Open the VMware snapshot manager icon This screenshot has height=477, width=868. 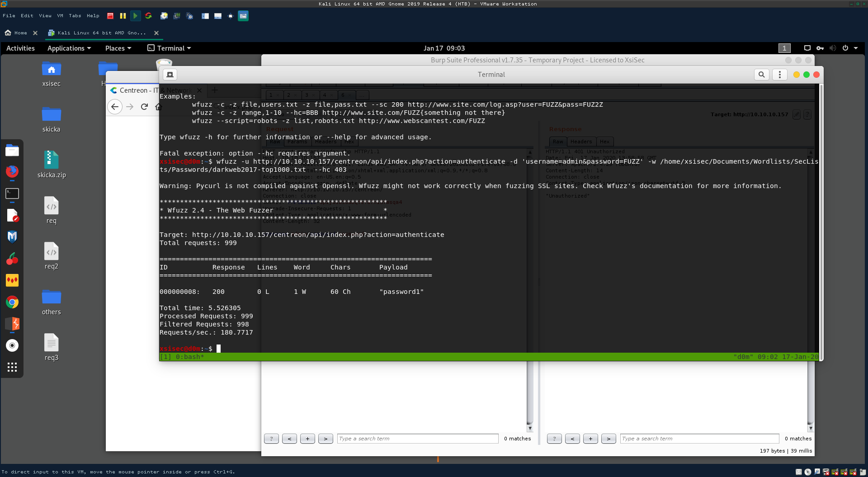(x=190, y=16)
